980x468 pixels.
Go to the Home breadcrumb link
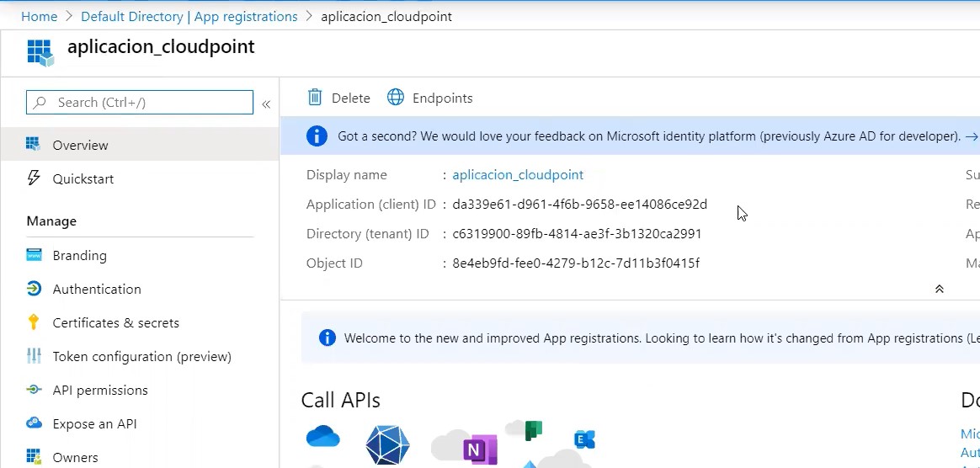(40, 16)
